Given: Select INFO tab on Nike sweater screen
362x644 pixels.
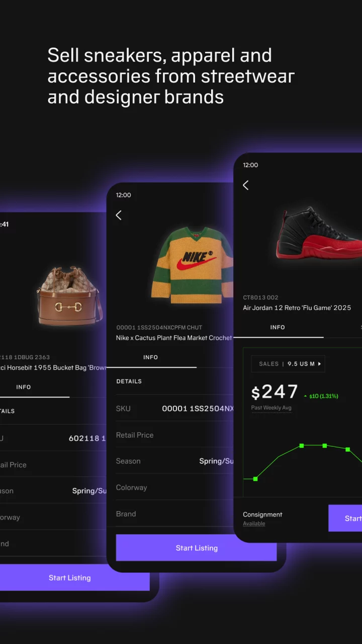Looking at the screenshot, I should (151, 357).
